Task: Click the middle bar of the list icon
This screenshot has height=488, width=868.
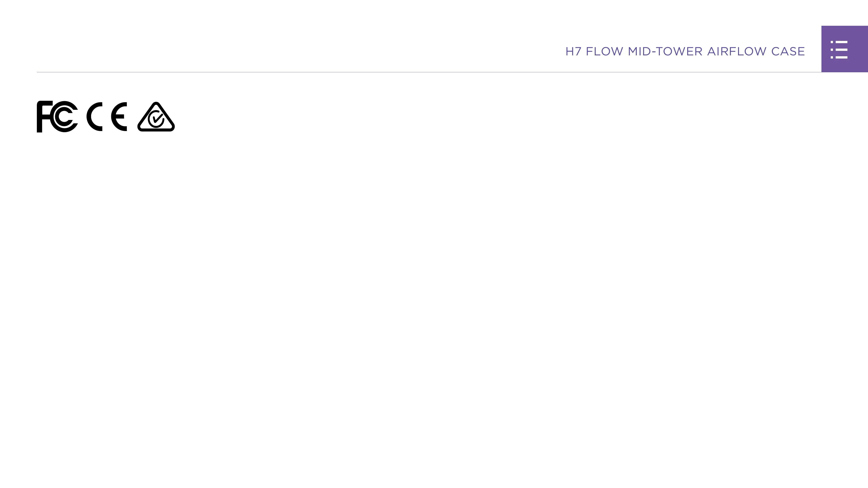Action: point(839,49)
